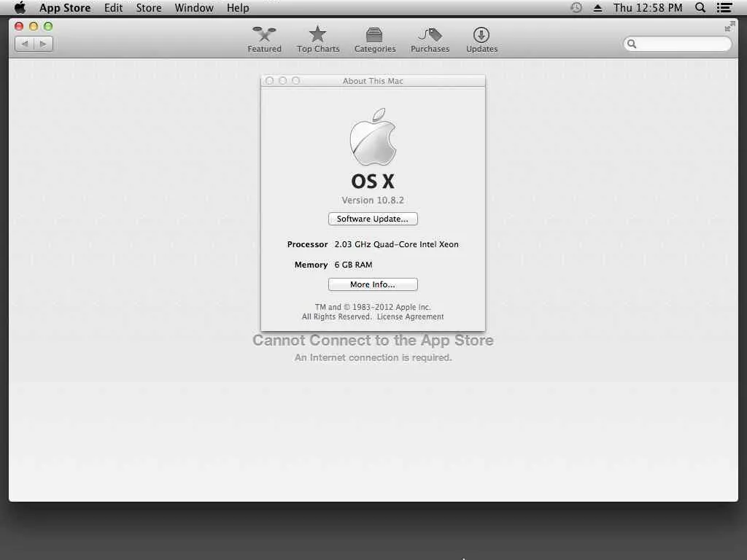Zoom the App Store window with the green button
The image size is (747, 560).
point(48,26)
